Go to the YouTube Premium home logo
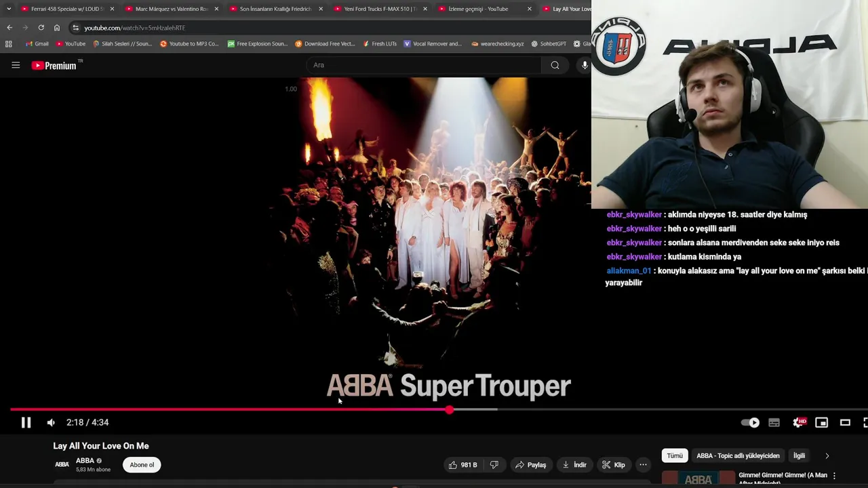Image resolution: width=868 pixels, height=488 pixels. pos(54,66)
